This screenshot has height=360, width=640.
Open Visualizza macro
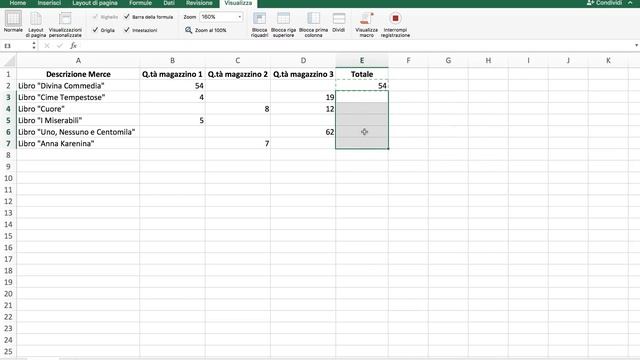(366, 24)
